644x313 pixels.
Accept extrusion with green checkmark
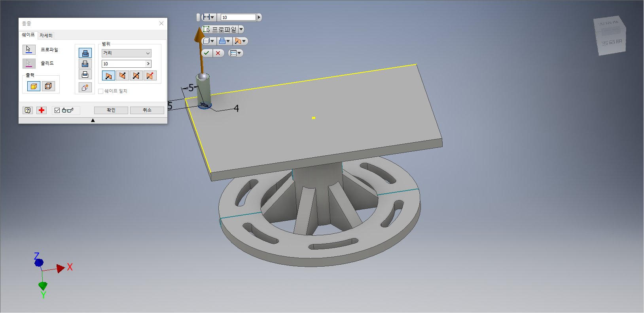[206, 53]
